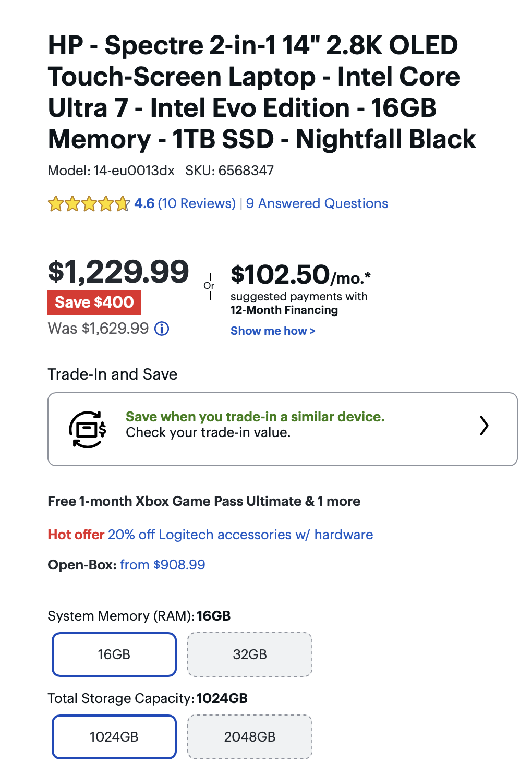The width and height of the screenshot is (532, 776).
Task: Click the 12-Month Financing text
Action: click(284, 310)
